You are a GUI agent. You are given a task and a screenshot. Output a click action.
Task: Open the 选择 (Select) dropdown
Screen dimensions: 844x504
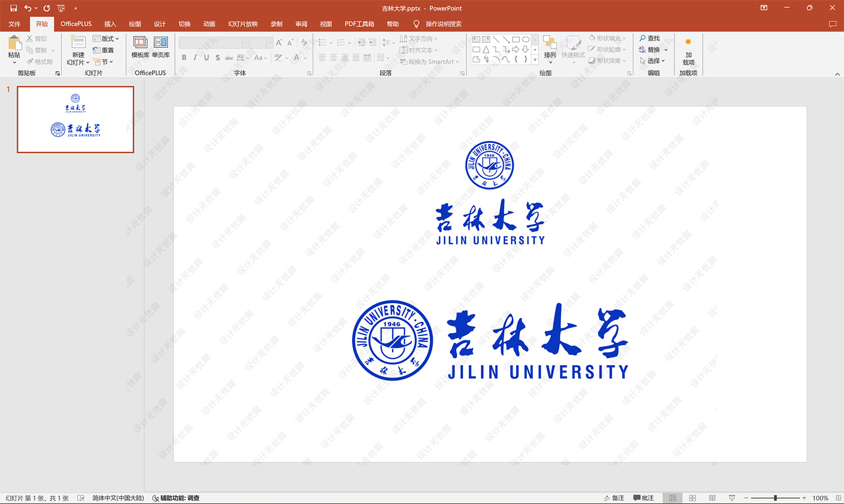tap(653, 61)
